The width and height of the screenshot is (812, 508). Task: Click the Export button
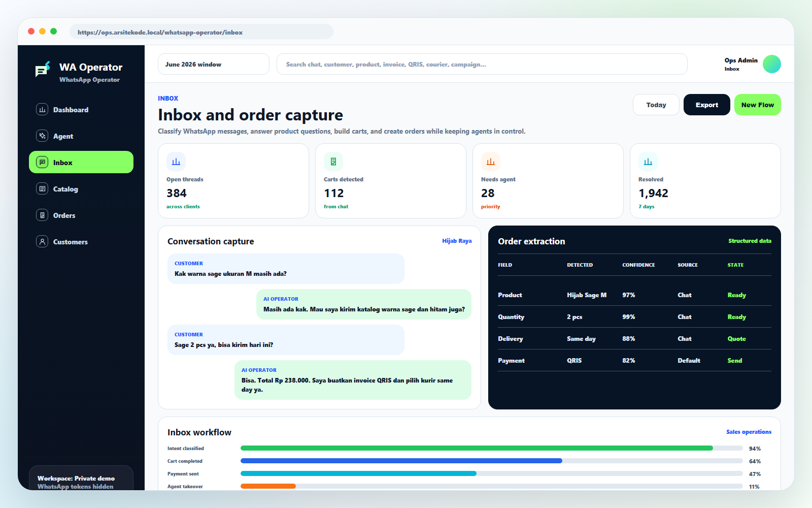(707, 105)
